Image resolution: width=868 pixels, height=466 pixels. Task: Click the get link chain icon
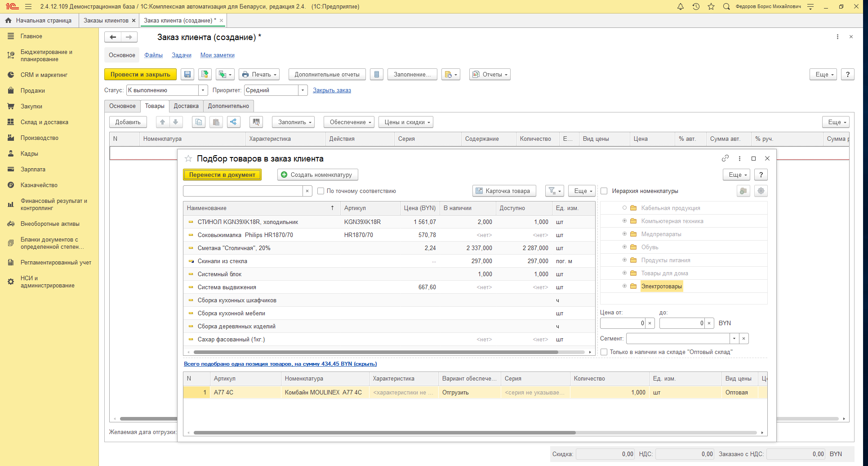click(x=725, y=158)
